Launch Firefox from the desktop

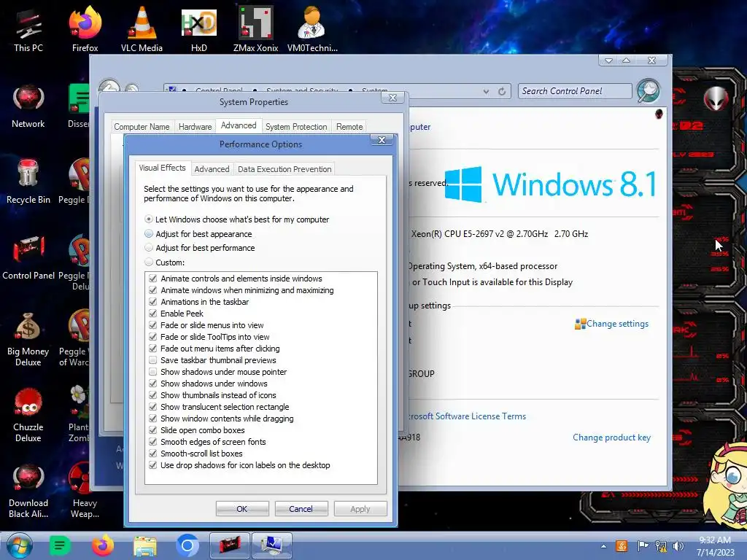(x=85, y=31)
